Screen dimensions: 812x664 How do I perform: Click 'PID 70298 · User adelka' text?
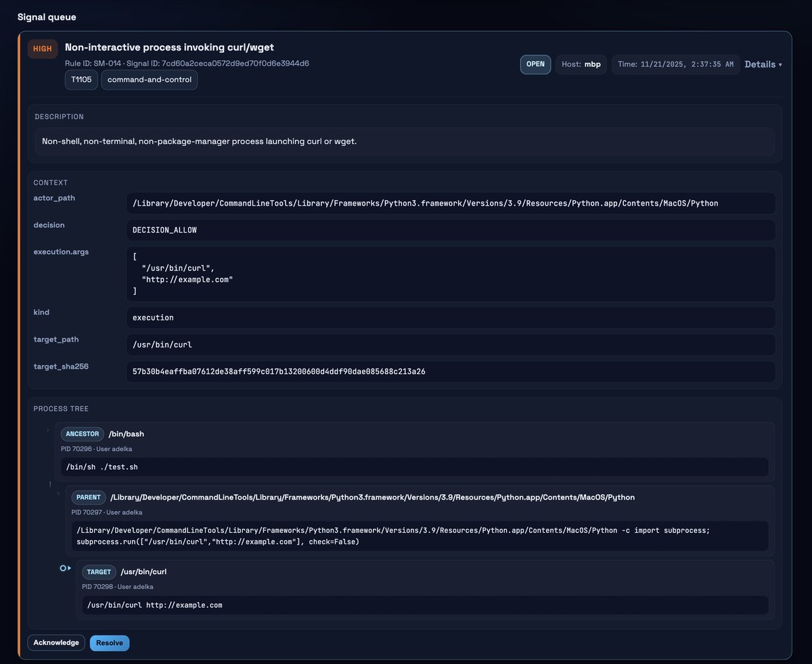tap(118, 586)
